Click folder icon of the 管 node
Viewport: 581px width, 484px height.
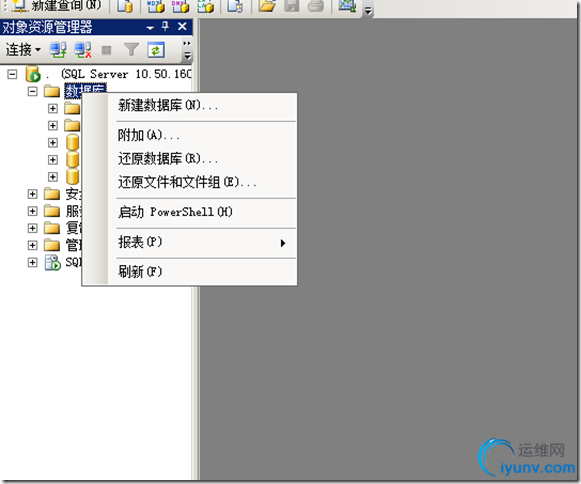click(52, 245)
